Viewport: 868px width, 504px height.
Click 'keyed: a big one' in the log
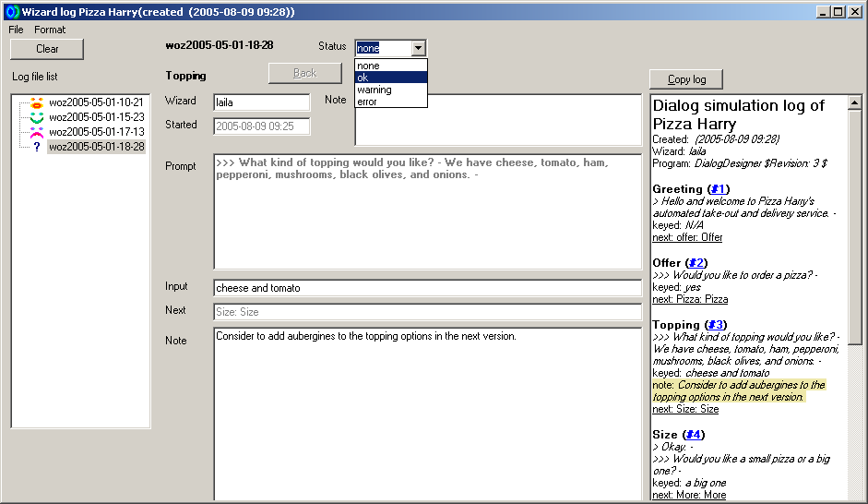point(689,483)
